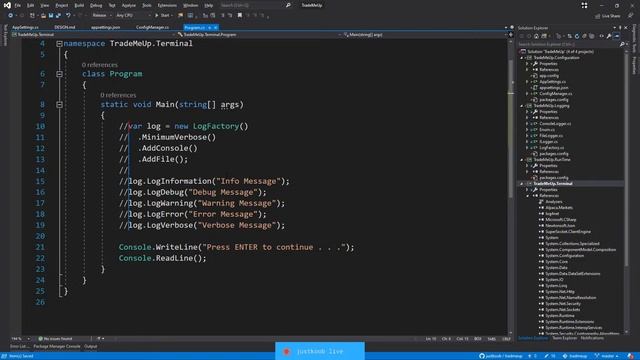
Task: Click the magnifier icon beside the title search box
Action: 288,5
